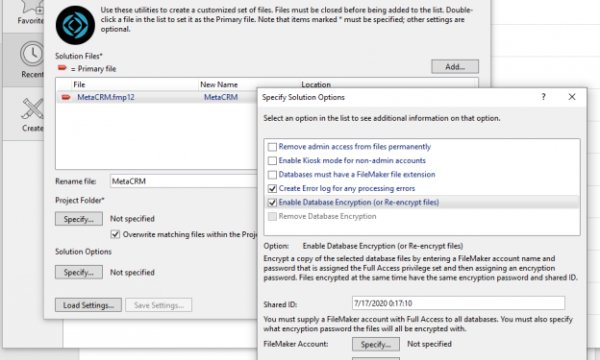Click Specify... button for FileMaker Account
This screenshot has height=360, width=600.
coord(376,344)
